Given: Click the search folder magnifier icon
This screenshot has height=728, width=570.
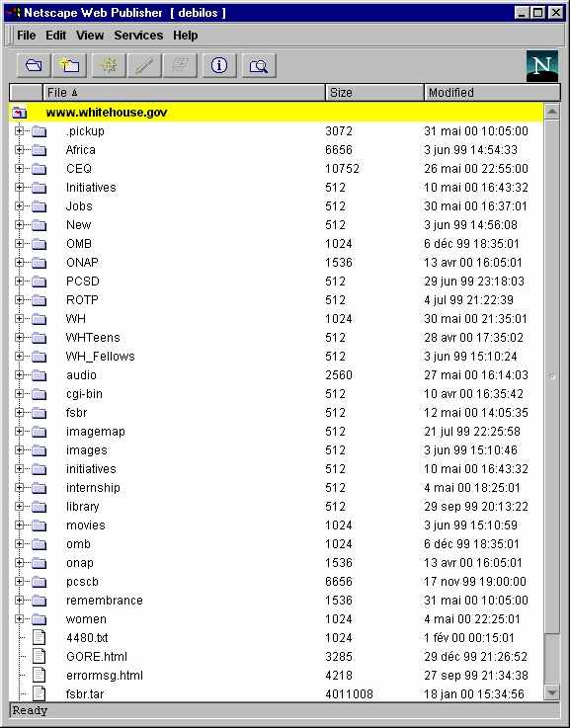Looking at the screenshot, I should pos(259,65).
